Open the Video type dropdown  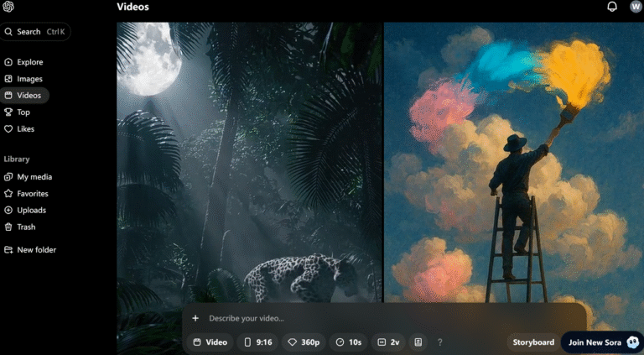click(210, 342)
